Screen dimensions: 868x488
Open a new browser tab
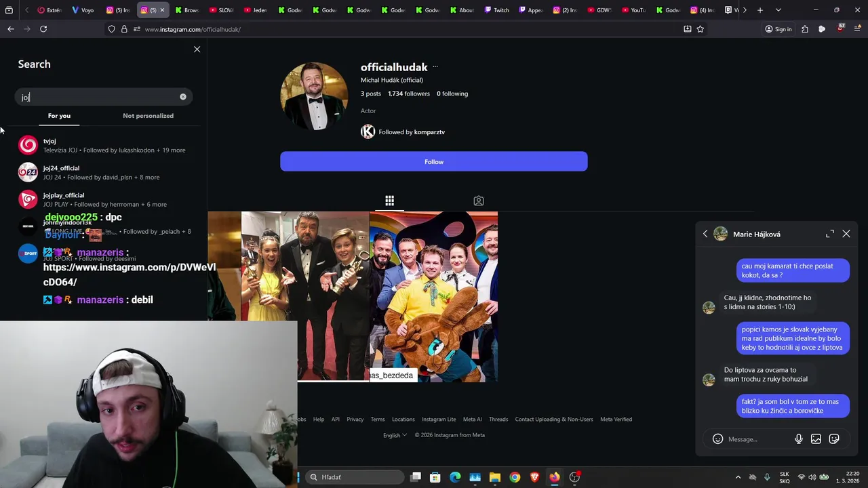click(x=760, y=10)
